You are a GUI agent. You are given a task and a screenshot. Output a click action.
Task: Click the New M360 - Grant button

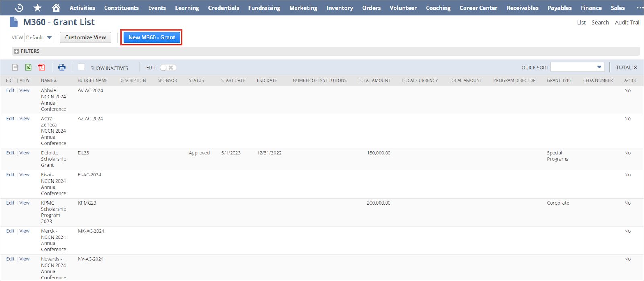(151, 37)
